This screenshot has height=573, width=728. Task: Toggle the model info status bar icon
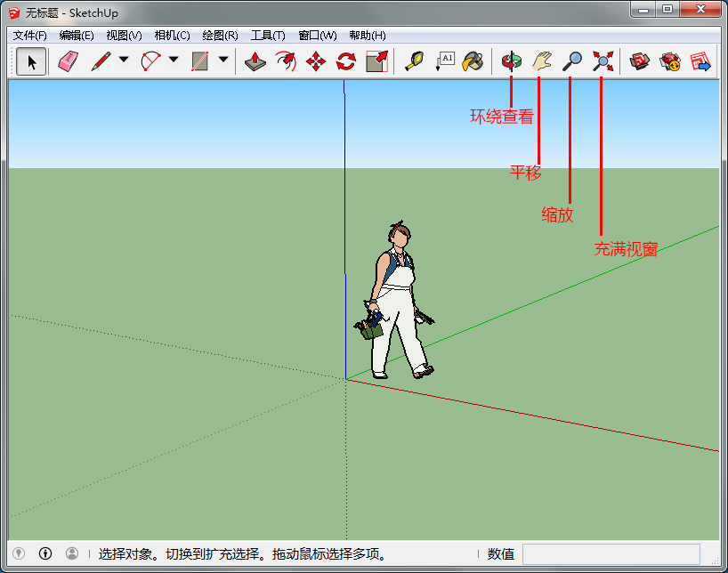[x=45, y=553]
